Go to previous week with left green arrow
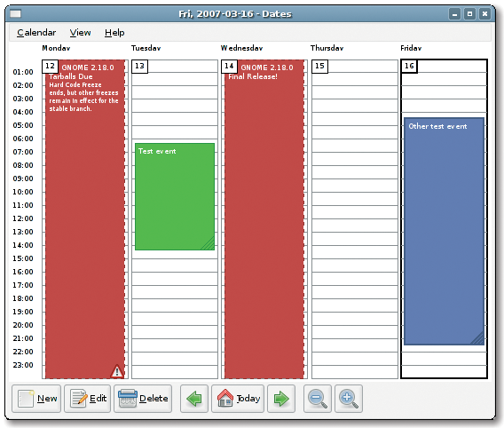504x428 pixels. (x=194, y=399)
